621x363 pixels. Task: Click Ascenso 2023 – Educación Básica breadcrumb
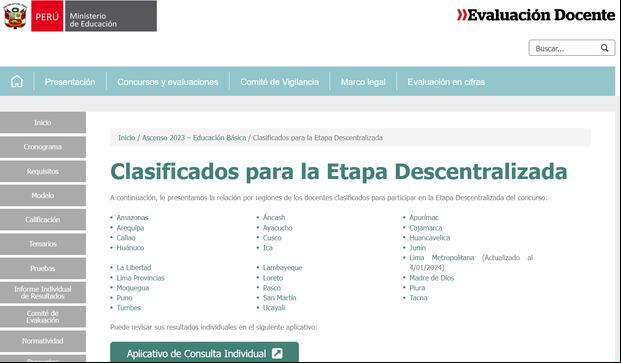(194, 138)
